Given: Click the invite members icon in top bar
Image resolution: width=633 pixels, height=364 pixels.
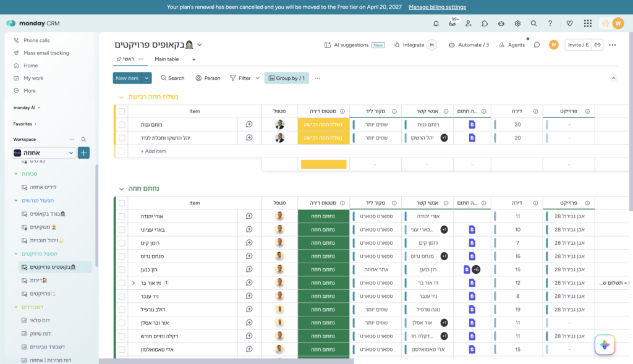Looking at the screenshot, I should [x=469, y=23].
